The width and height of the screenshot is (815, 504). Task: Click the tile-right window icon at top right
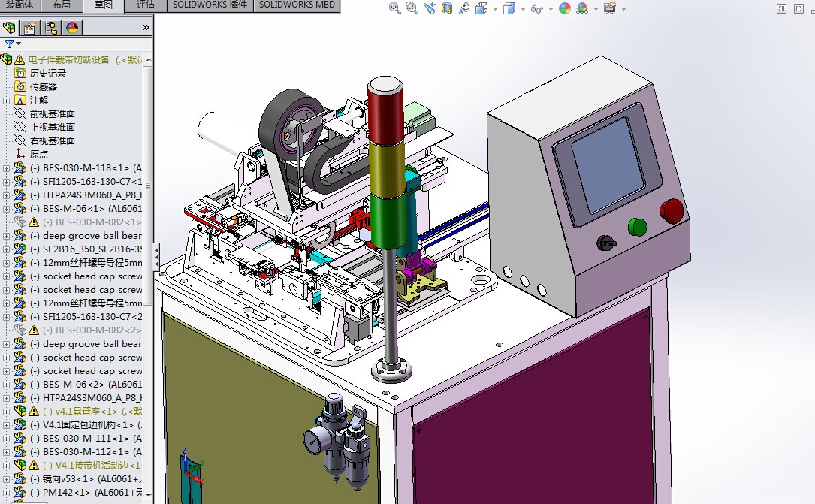[799, 8]
